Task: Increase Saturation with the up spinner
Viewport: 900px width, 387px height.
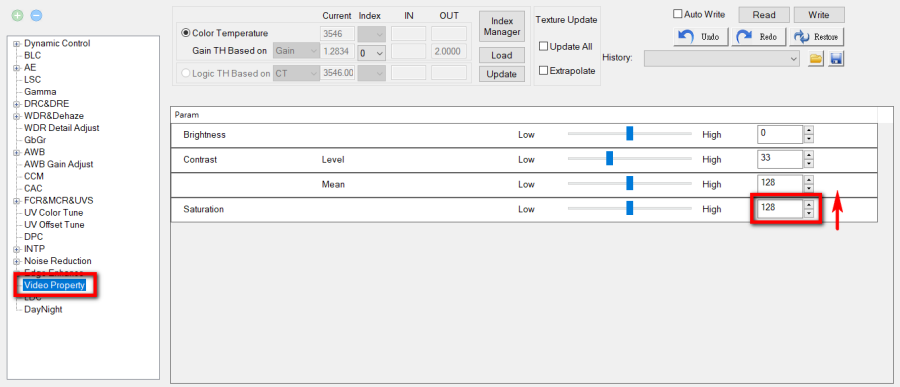Action: [809, 204]
